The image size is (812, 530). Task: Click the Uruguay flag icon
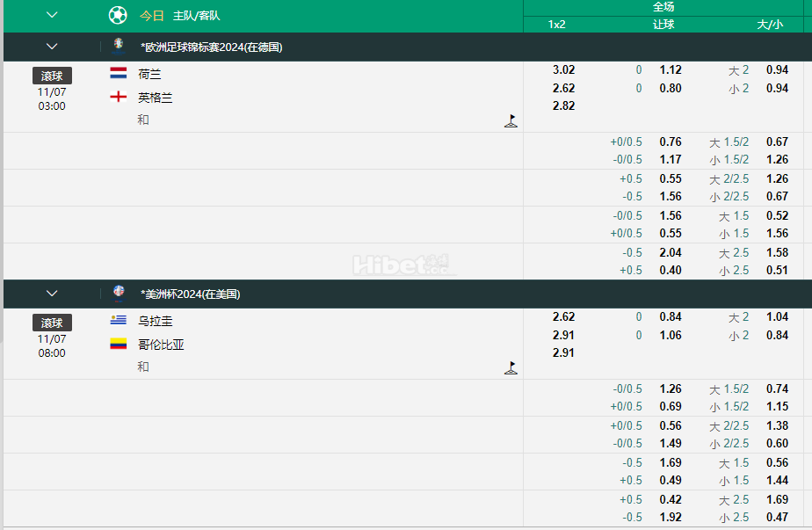pos(118,320)
